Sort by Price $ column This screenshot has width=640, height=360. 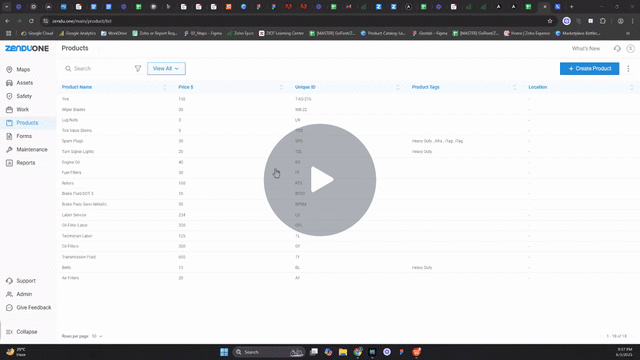pos(186,87)
